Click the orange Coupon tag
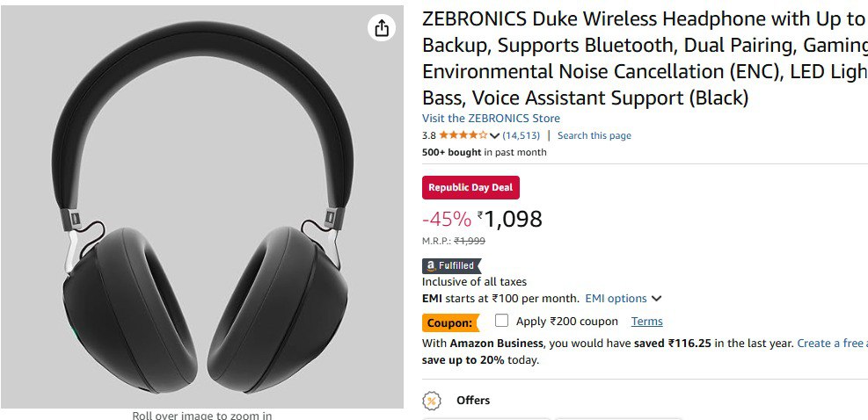The width and height of the screenshot is (868, 420). coord(450,322)
